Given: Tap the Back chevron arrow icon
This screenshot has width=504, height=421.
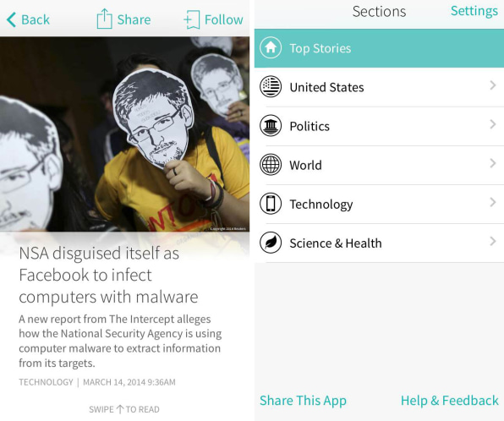Looking at the screenshot, I should click(x=11, y=19).
